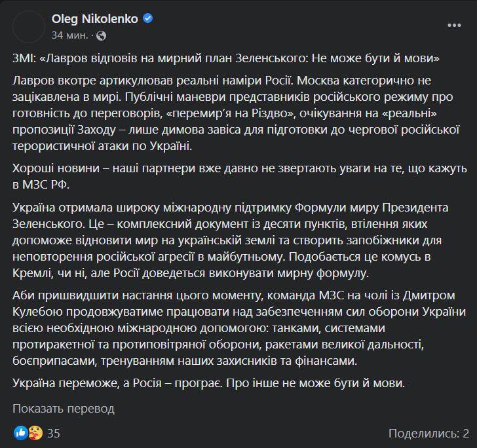Open the "Поделились: 2" shares list

[429, 433]
